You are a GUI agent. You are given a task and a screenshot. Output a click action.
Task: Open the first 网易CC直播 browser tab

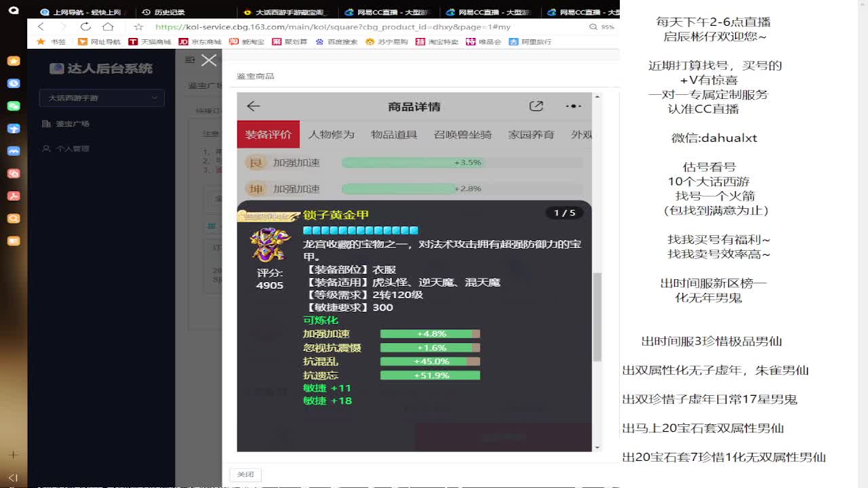[x=387, y=12]
